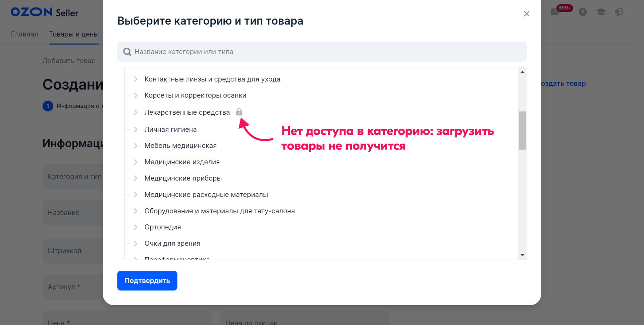Expand Корсеты и корректоры осанки chevron
The height and width of the screenshot is (325, 644).
(x=136, y=95)
